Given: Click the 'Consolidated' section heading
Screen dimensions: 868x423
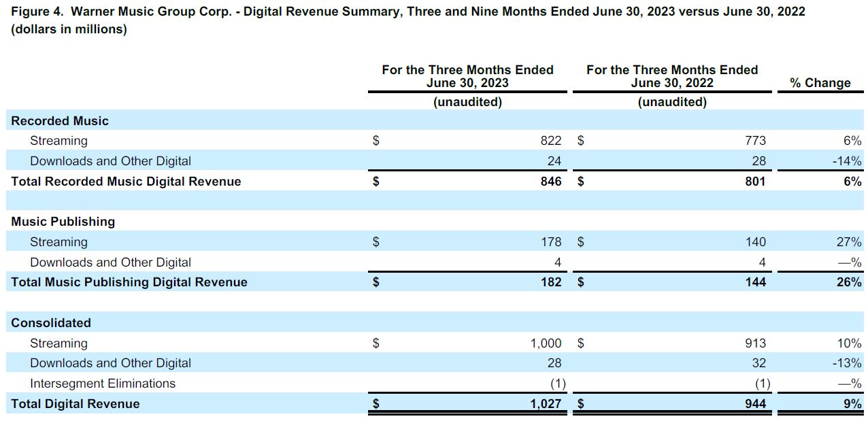Looking at the screenshot, I should pyautogui.click(x=51, y=323).
